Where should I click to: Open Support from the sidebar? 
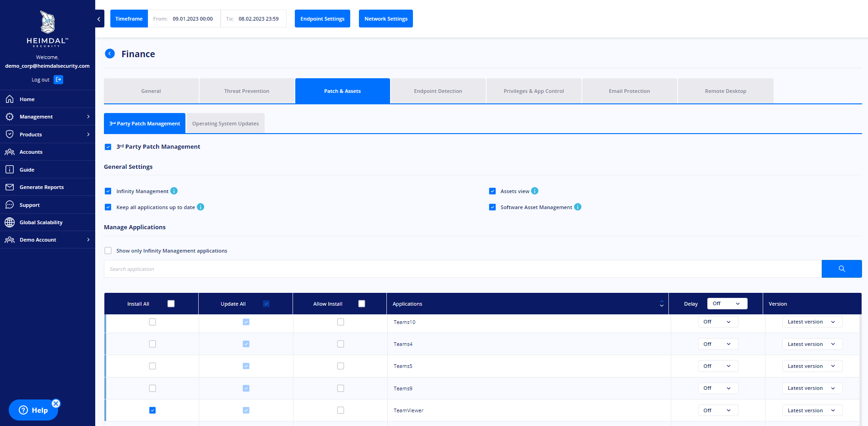28,205
